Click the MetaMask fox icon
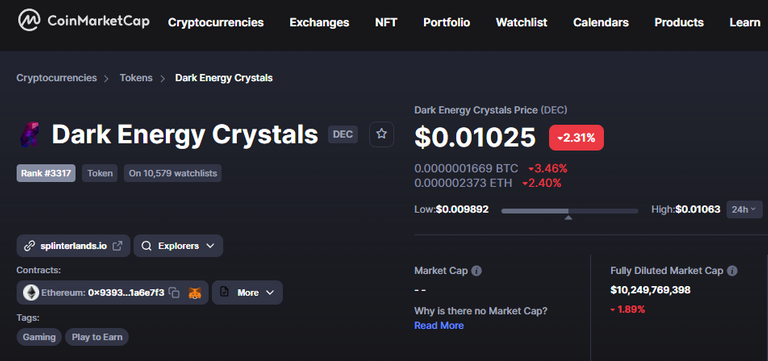Screen dimensions: 768x361 click(195, 293)
